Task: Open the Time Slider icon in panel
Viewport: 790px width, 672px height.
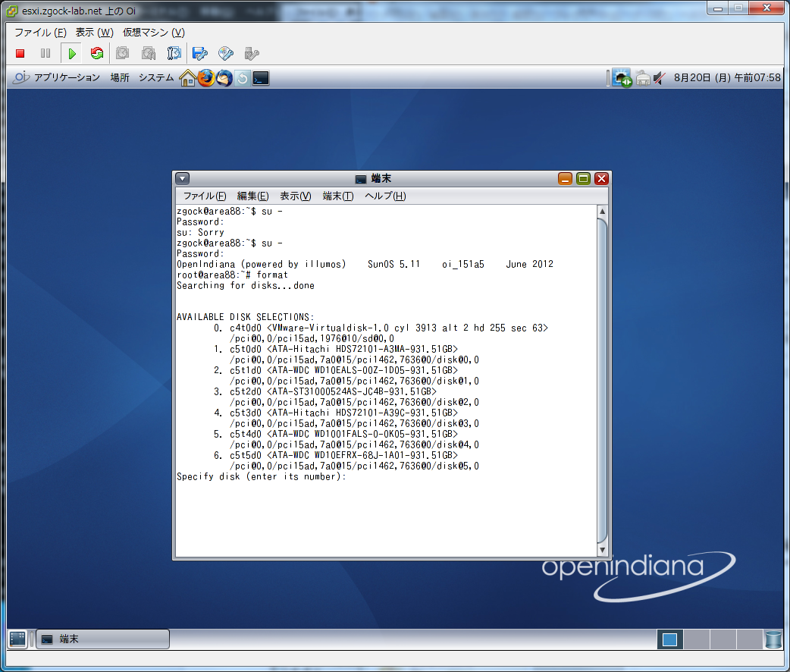Action: click(243, 78)
